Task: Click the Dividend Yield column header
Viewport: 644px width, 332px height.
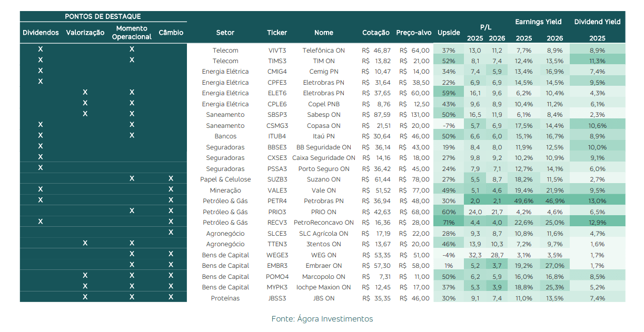Action: 597,22
